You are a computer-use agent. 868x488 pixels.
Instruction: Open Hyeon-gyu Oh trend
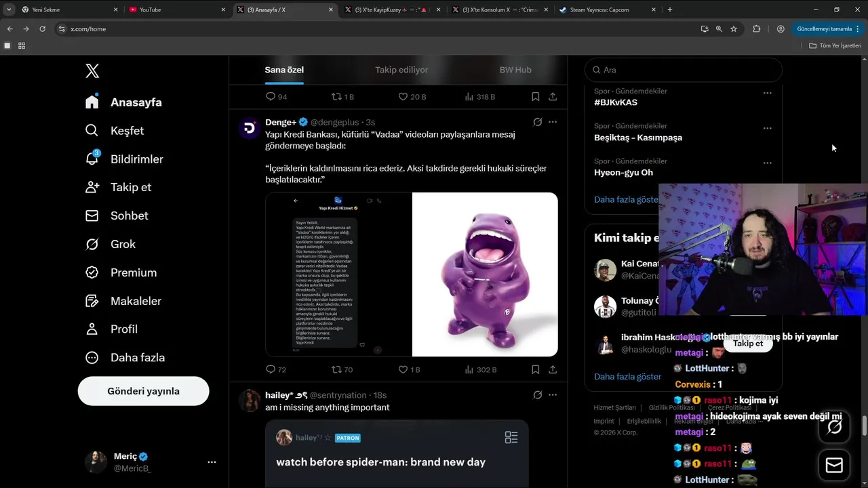(623, 173)
